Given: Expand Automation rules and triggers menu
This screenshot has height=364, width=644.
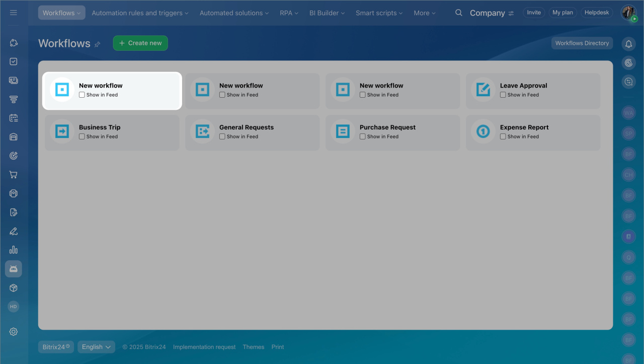Looking at the screenshot, I should (x=140, y=13).
